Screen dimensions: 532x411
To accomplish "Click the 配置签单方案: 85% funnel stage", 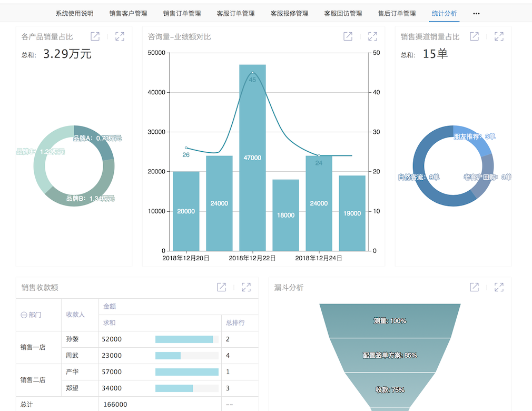I will click(390, 355).
